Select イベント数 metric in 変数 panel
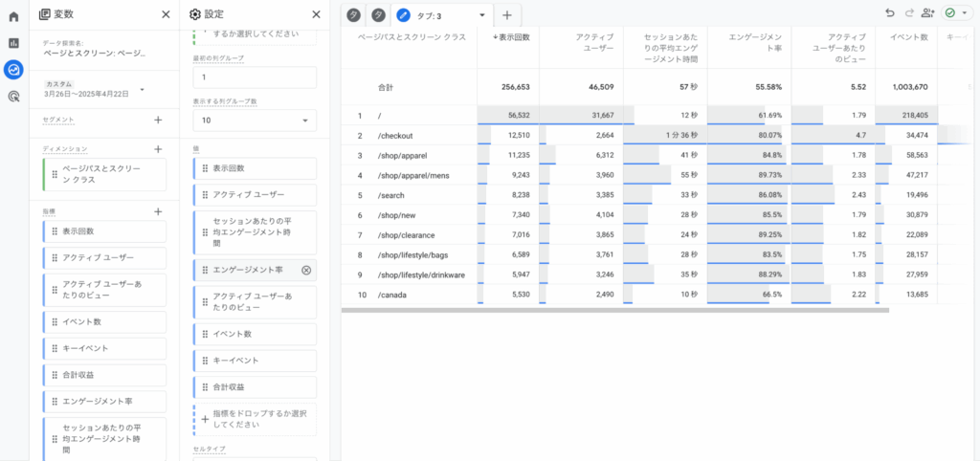The image size is (980, 461). click(104, 322)
